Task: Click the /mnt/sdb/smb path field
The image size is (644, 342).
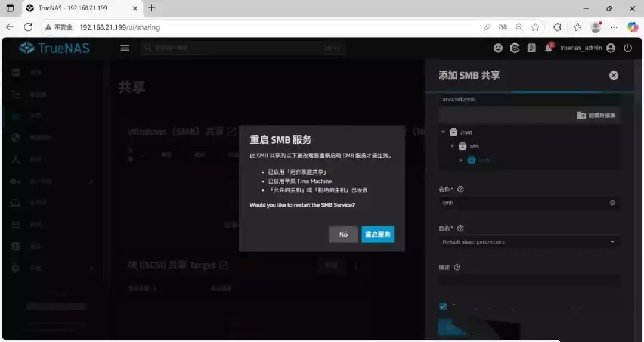Action: pyautogui.click(x=529, y=100)
